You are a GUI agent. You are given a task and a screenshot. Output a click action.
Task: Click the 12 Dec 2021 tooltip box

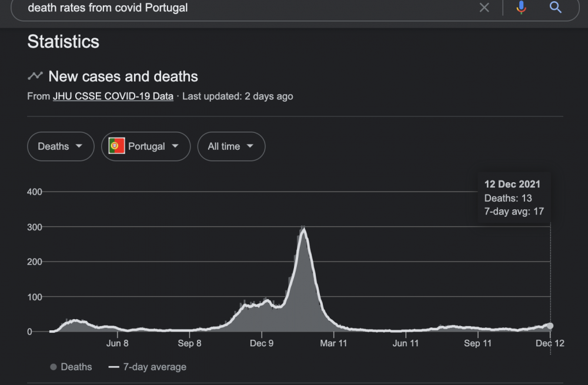(513, 197)
